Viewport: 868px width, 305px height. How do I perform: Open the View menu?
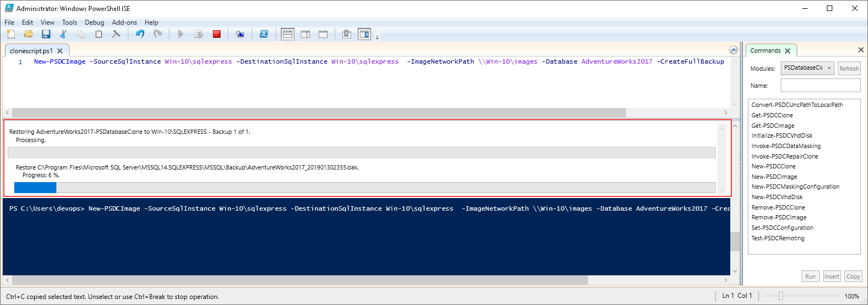[x=48, y=22]
